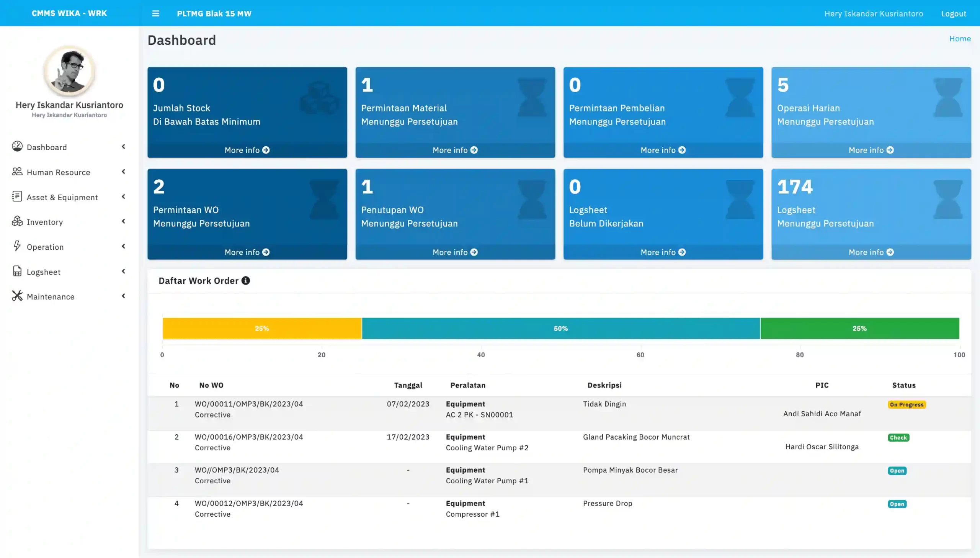Click hourglass icon on Permintaan WO card

[324, 199]
